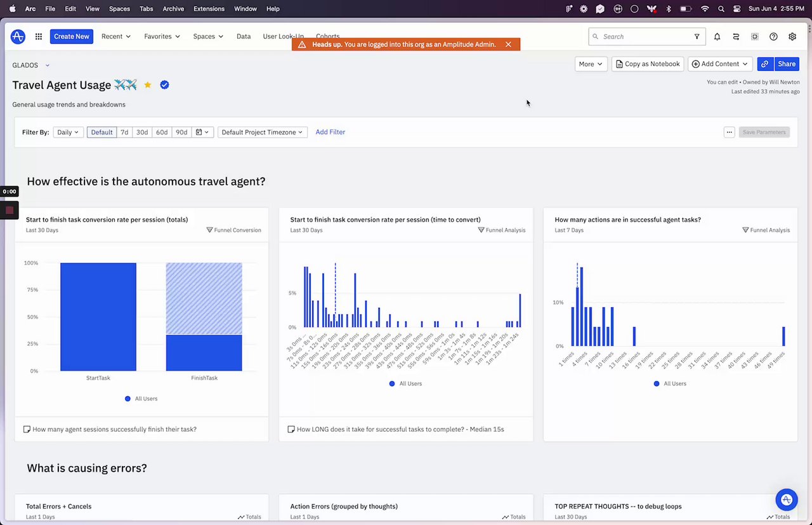Click the Share button

click(787, 64)
